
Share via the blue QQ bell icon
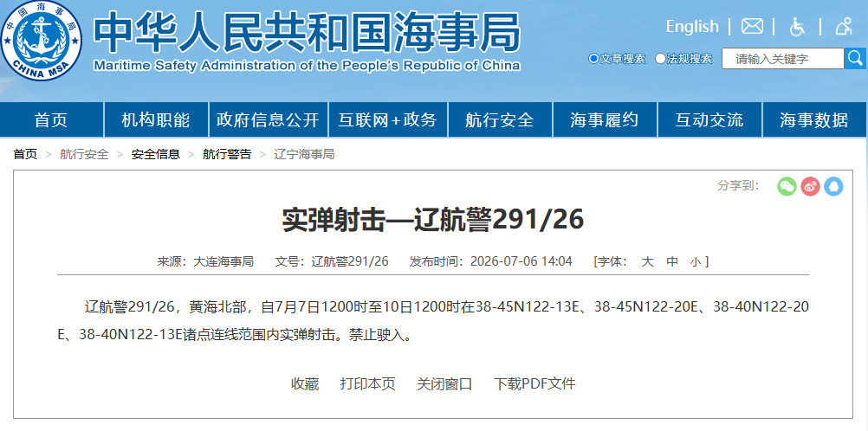833,186
